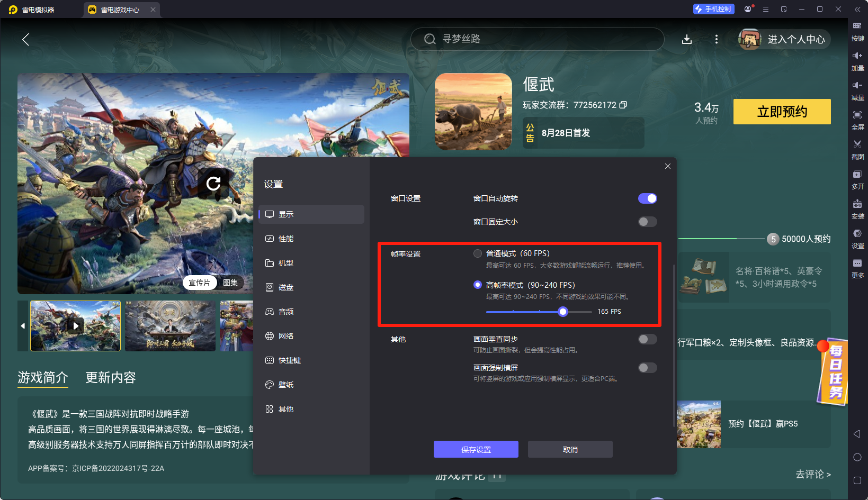Toggle the 窗口自动旋转 switch

click(x=648, y=198)
